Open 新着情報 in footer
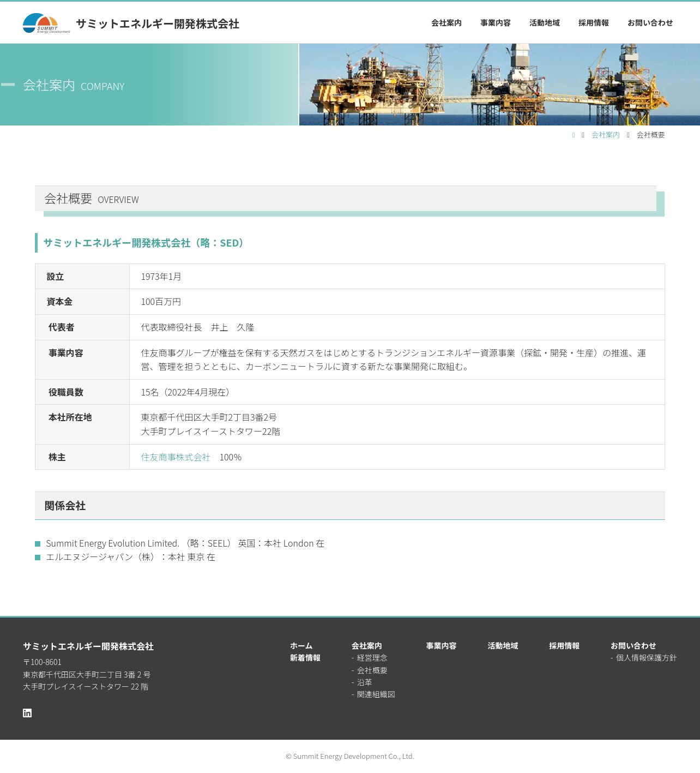 click(x=305, y=658)
